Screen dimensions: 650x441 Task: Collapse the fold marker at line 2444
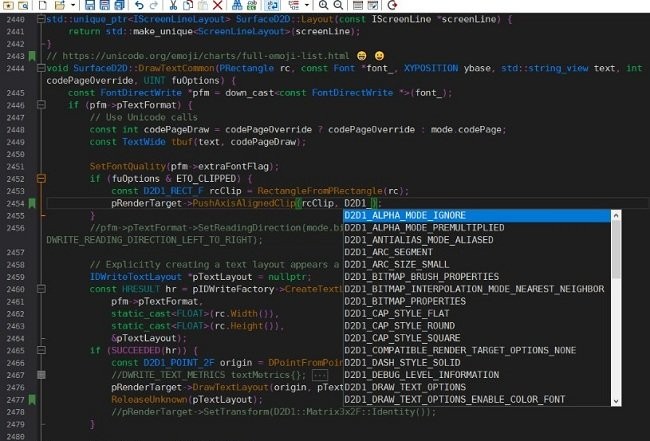click(x=41, y=68)
